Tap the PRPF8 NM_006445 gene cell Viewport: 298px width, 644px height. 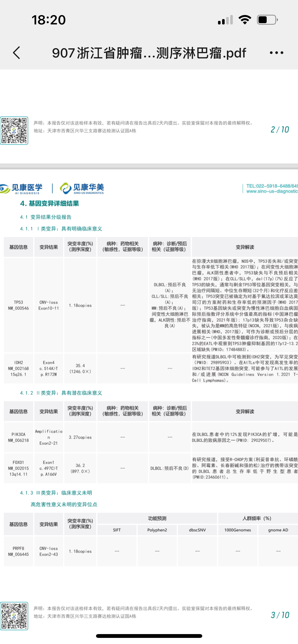pos(19,551)
